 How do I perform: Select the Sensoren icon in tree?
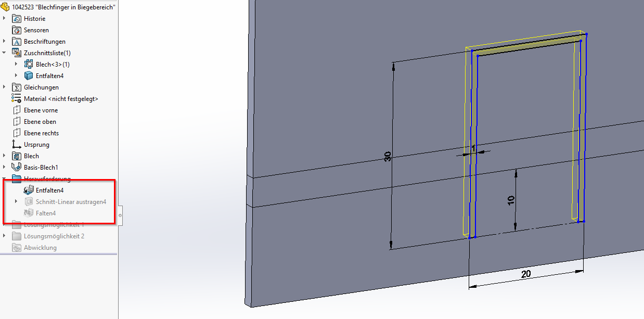17,30
